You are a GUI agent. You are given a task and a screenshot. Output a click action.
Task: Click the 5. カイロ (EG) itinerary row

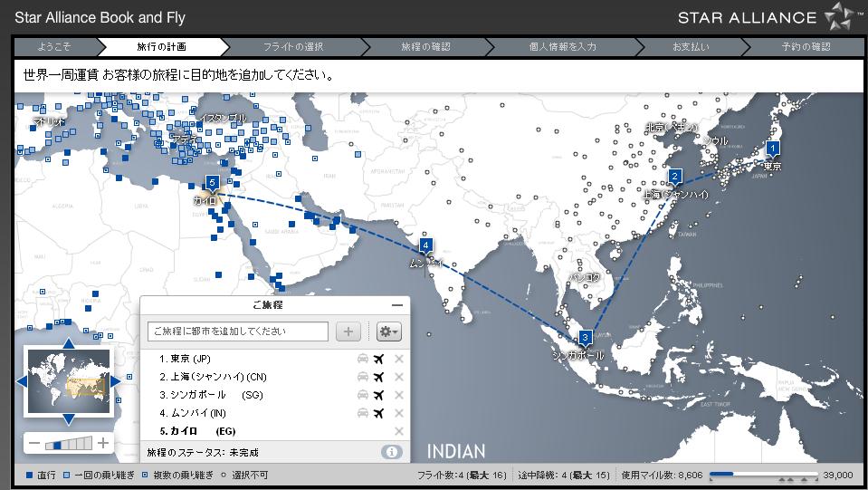[x=275, y=431]
